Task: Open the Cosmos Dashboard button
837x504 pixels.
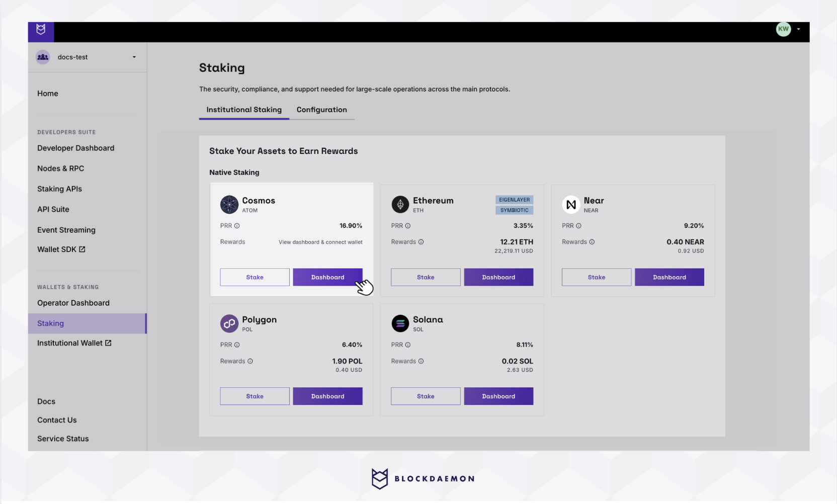Action: coord(327,277)
